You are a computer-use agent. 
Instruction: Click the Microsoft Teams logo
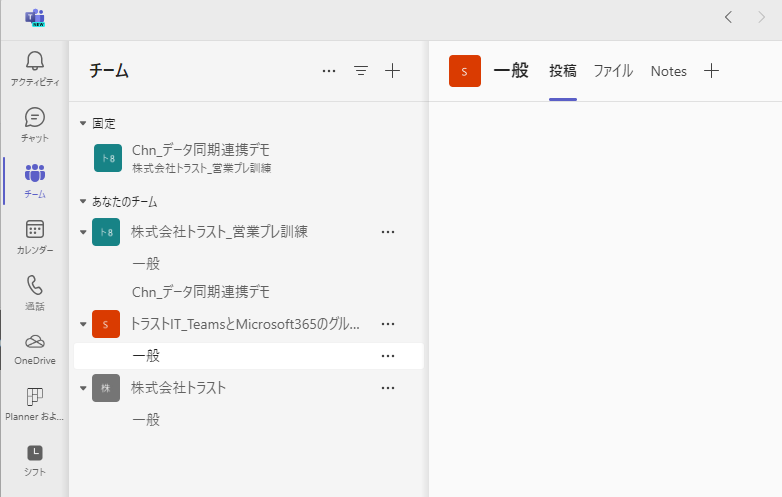35,18
